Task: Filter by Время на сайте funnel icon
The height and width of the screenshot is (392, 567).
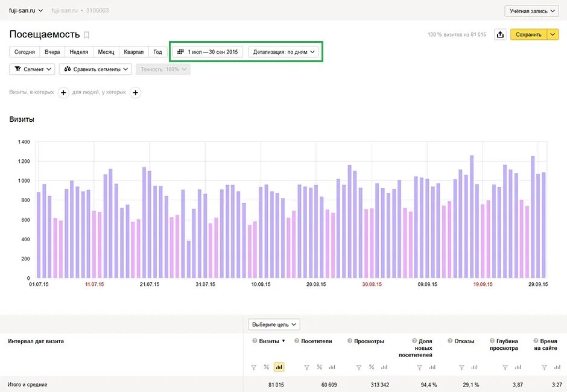Action: click(x=545, y=367)
